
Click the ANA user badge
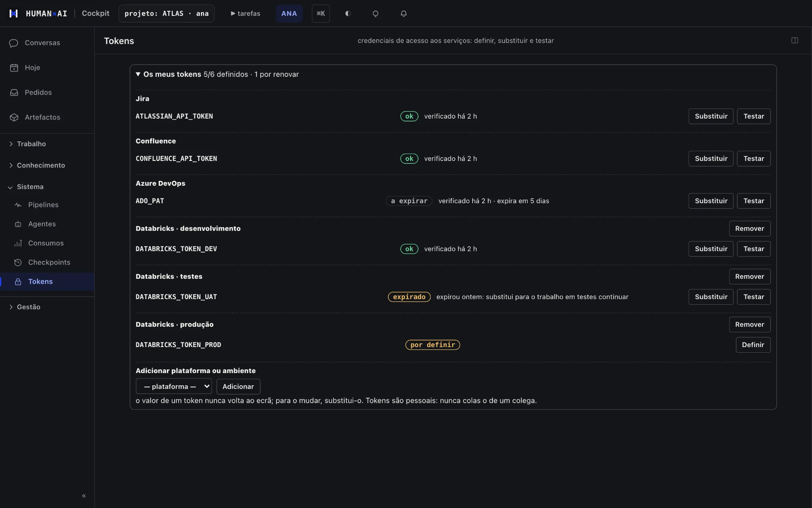(x=289, y=13)
